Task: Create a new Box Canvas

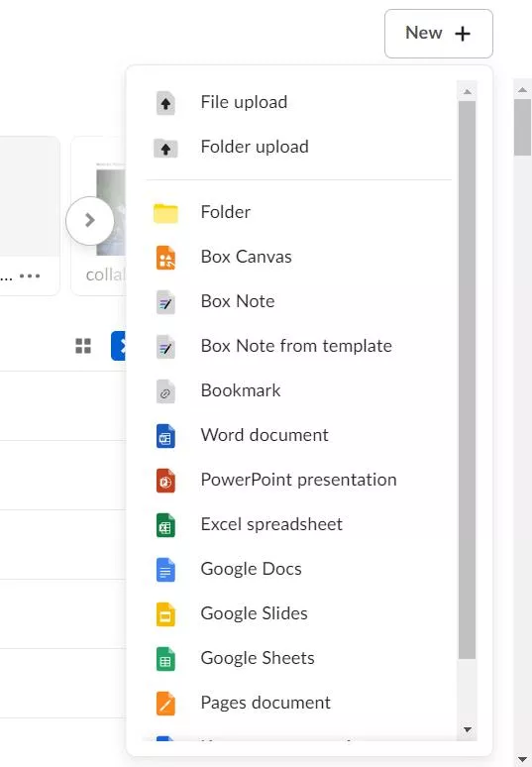Action: click(x=299, y=257)
